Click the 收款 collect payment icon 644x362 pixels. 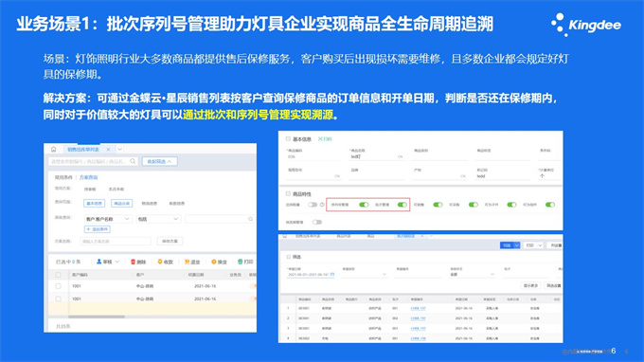[160, 262]
